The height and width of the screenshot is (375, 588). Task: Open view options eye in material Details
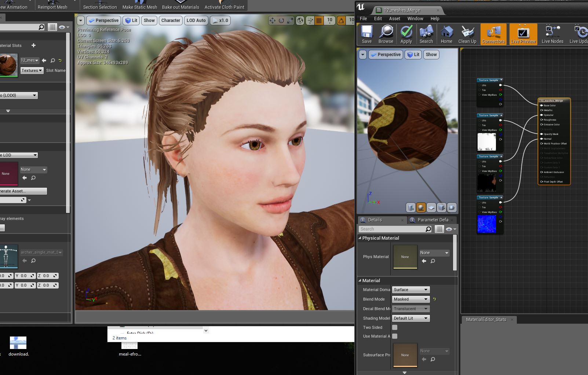(451, 229)
